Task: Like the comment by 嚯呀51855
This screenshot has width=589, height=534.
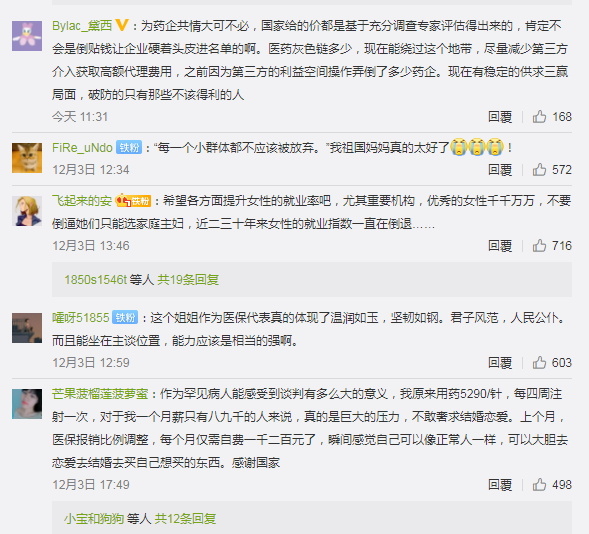Action: coord(539,362)
